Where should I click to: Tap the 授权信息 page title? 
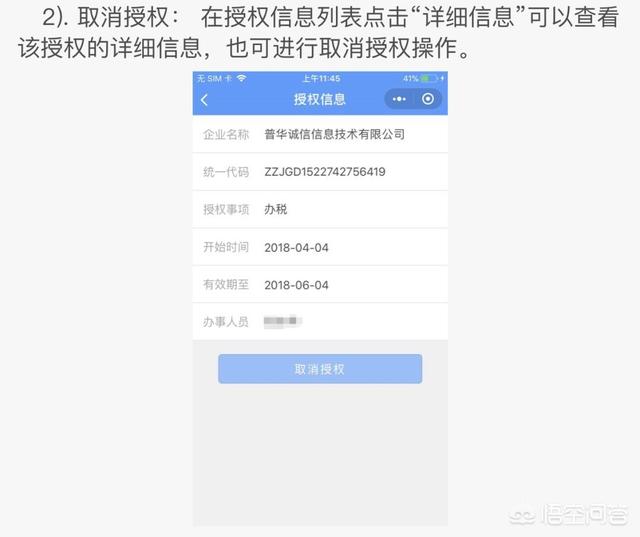click(320, 99)
